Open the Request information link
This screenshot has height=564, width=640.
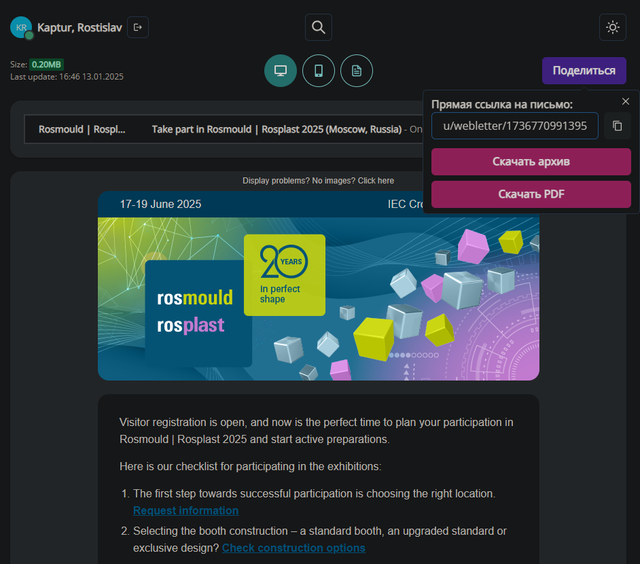[x=186, y=511]
